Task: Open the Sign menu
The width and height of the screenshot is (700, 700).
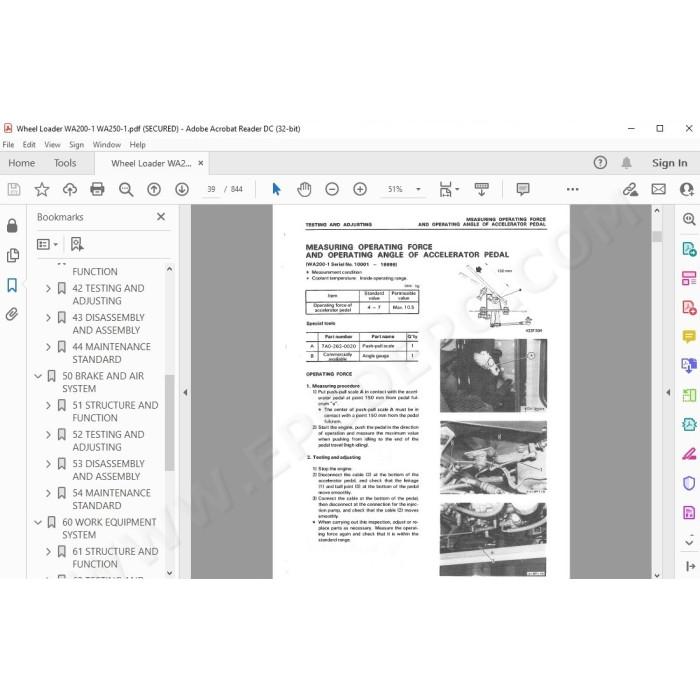Action: point(76,145)
